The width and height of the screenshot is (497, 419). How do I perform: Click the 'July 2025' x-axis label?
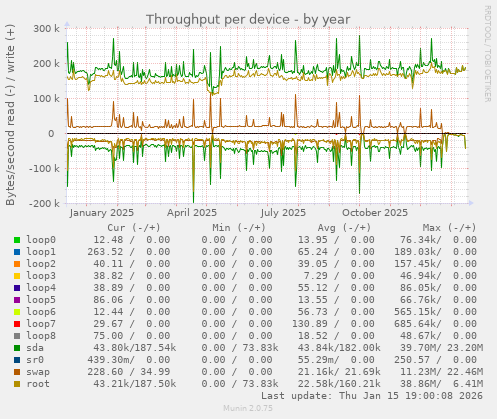283,213
